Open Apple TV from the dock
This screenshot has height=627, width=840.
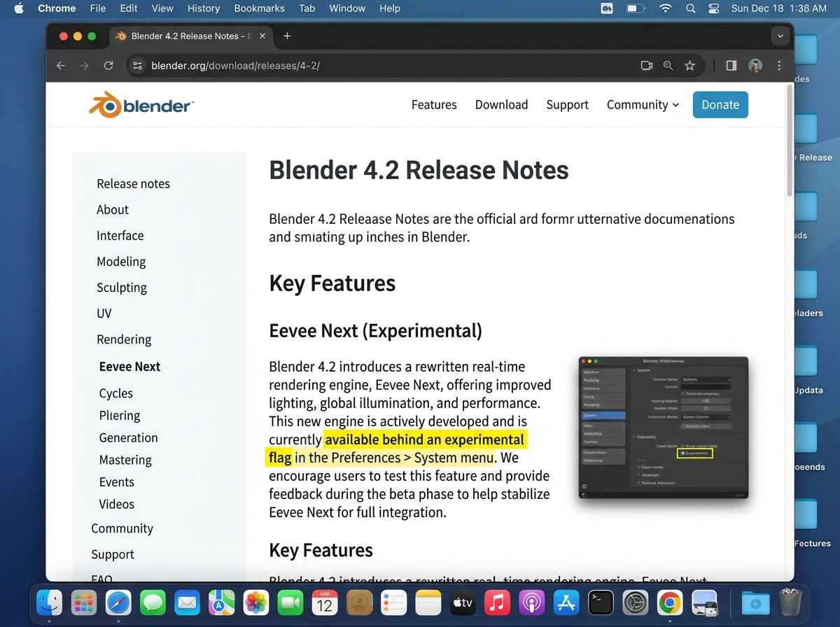point(463,603)
